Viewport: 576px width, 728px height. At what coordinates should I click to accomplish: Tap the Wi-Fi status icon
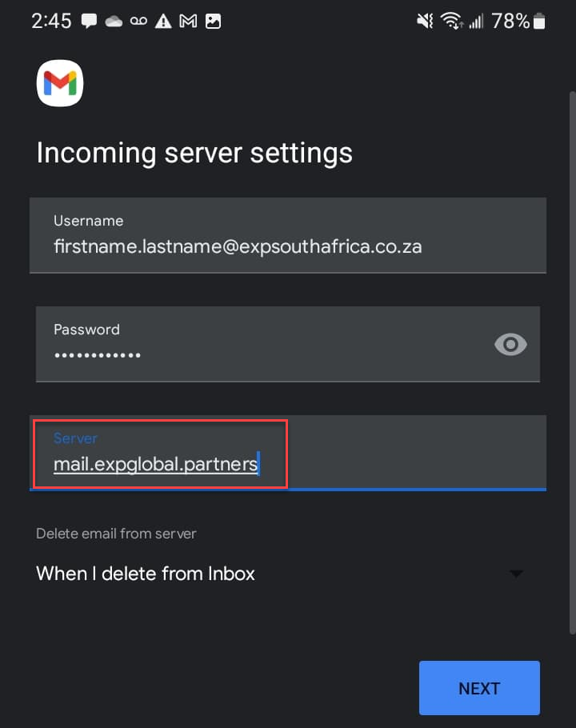click(451, 21)
